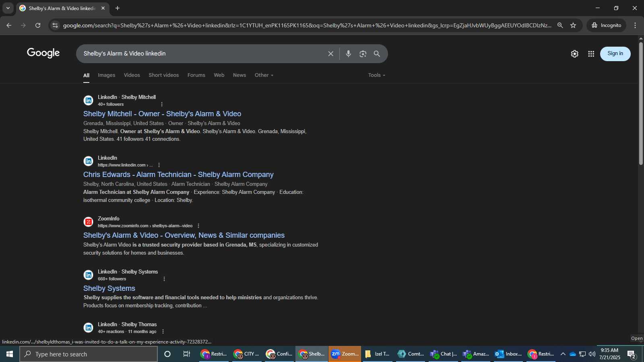Open the volume control in system tray

click(x=592, y=354)
